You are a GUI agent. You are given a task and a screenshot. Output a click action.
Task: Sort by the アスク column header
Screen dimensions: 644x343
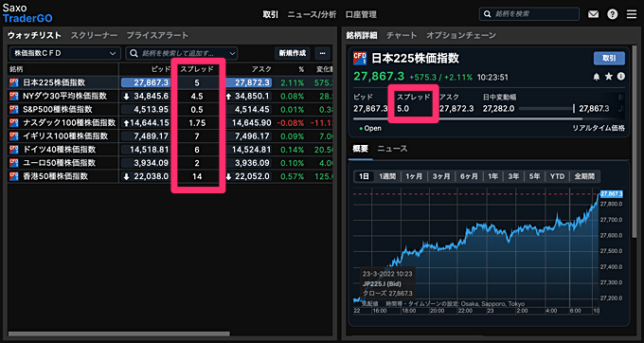tap(261, 69)
